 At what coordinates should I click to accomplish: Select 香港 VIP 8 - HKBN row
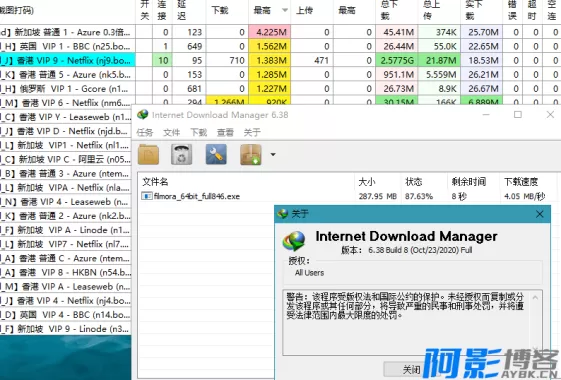[x=66, y=272]
